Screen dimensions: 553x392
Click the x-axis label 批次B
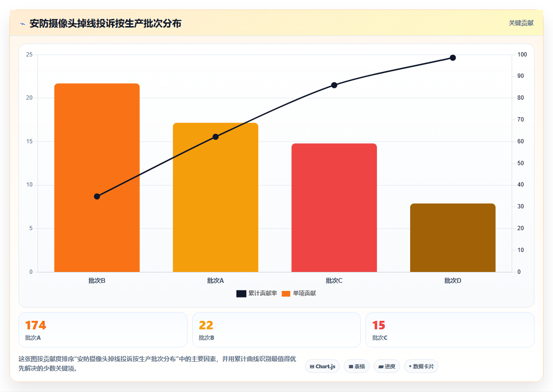97,280
